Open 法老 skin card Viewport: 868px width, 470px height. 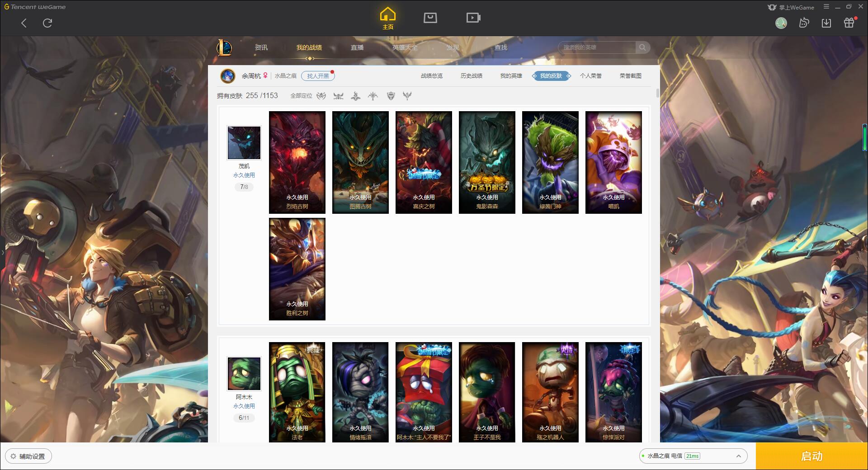tap(297, 392)
